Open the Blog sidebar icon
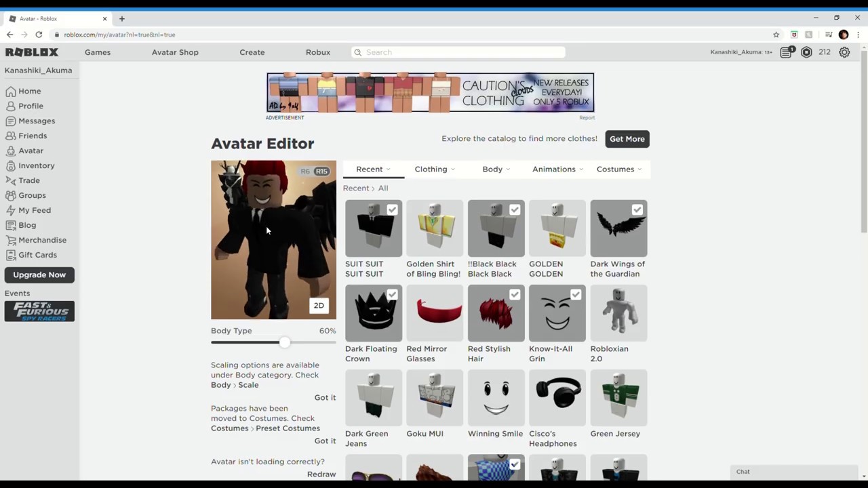This screenshot has width=868, height=488. 11,225
